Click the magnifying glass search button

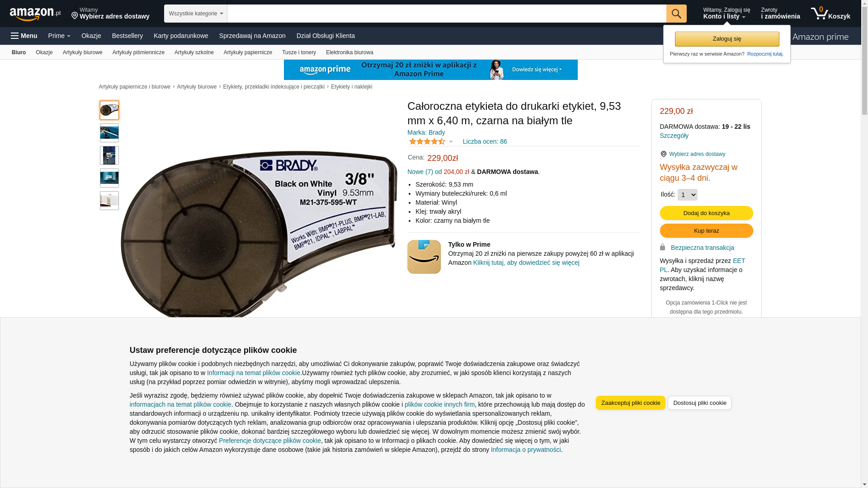[x=676, y=14]
